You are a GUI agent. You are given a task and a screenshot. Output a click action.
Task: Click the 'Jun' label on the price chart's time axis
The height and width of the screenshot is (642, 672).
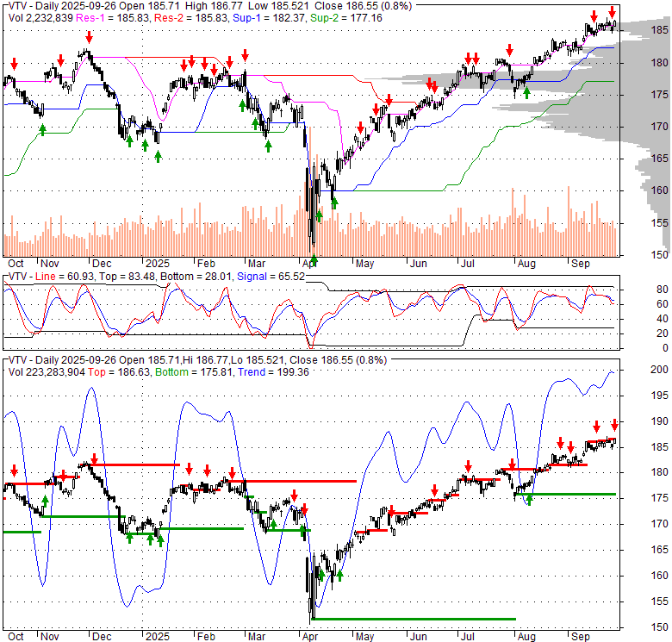(419, 264)
